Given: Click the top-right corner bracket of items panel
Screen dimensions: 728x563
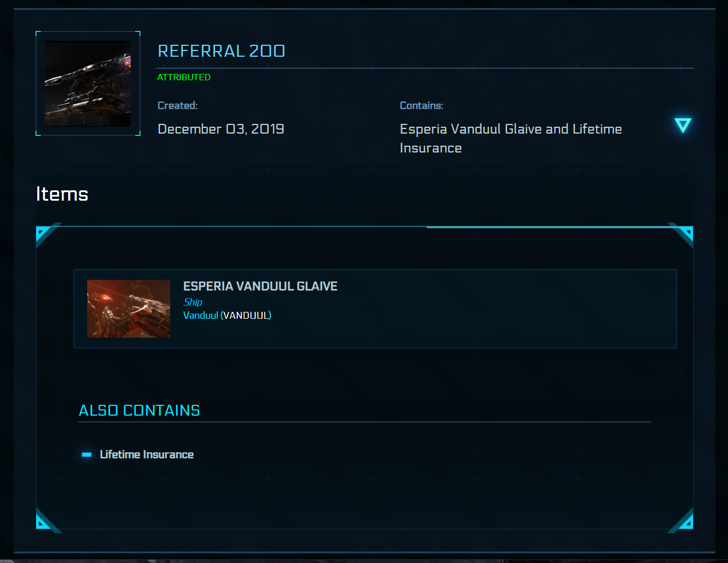Looking at the screenshot, I should (684, 233).
